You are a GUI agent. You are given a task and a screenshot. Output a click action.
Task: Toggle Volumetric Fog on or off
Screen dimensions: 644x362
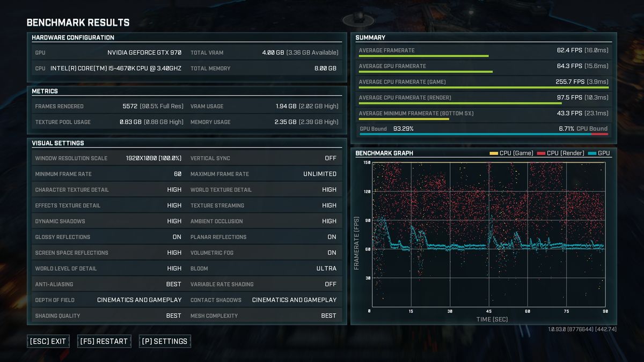point(332,252)
